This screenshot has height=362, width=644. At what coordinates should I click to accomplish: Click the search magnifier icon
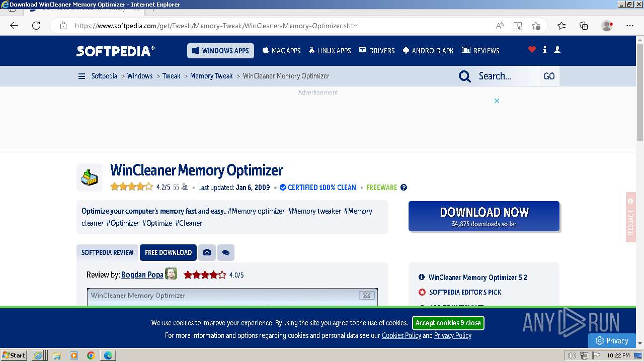[x=465, y=76]
